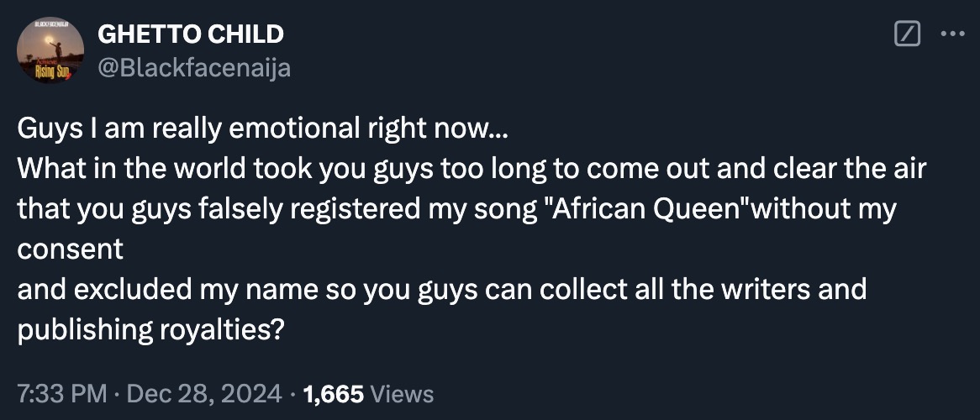Image resolution: width=980 pixels, height=420 pixels.
Task: Click the GHETTO CHILD profile avatar
Action: tap(50, 52)
